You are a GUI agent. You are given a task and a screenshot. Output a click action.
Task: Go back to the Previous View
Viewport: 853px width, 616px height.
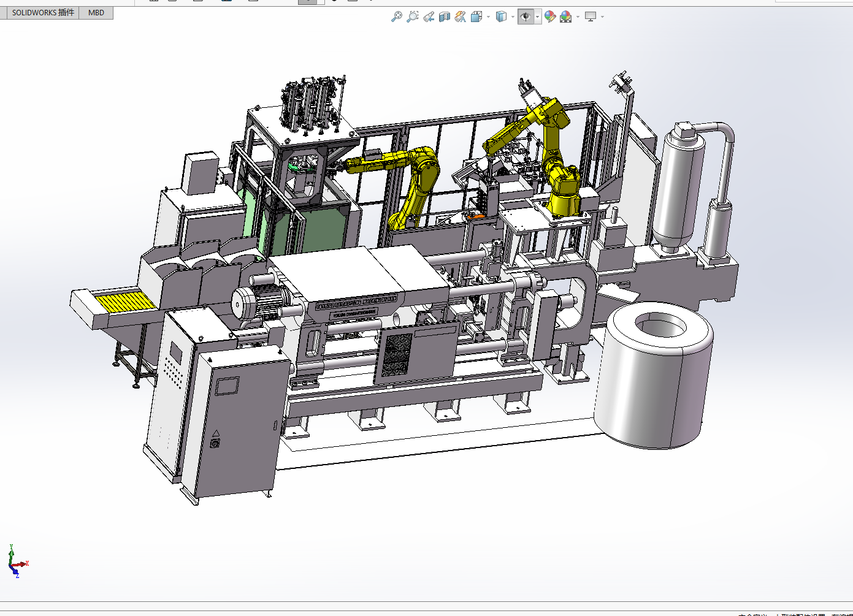coord(429,17)
